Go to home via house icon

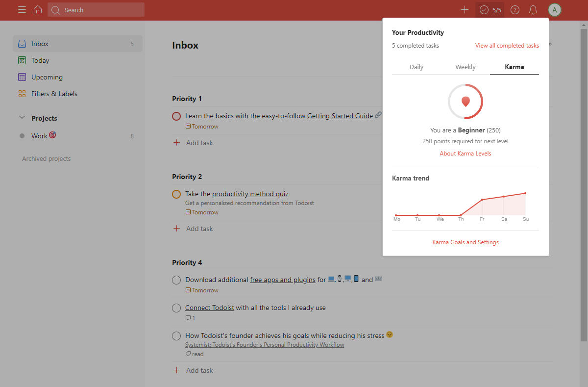tap(38, 10)
